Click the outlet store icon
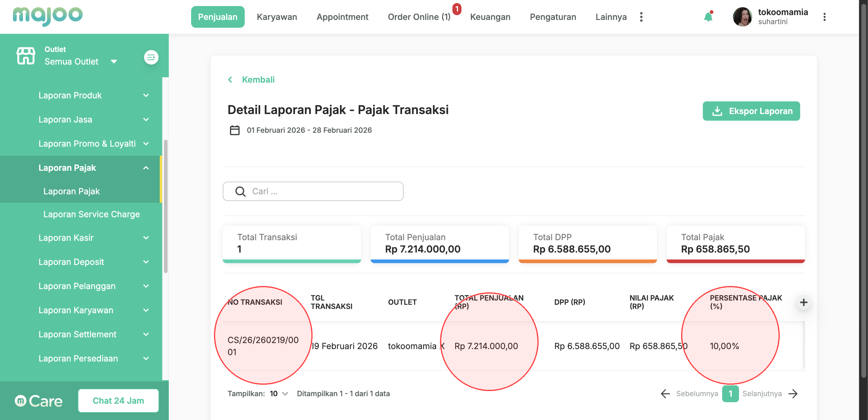 pyautogui.click(x=26, y=56)
